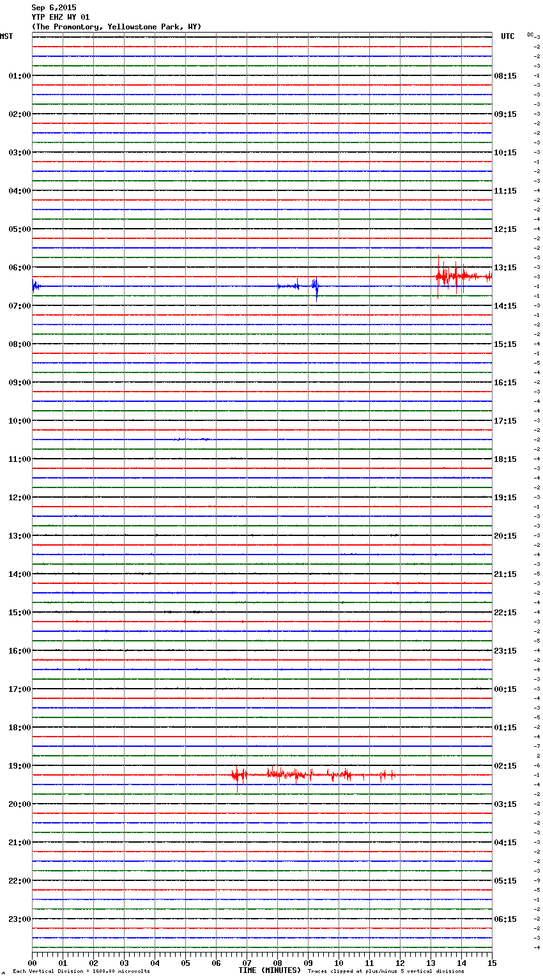
Task: Select the 22:00 MST row label
Action: (19, 881)
